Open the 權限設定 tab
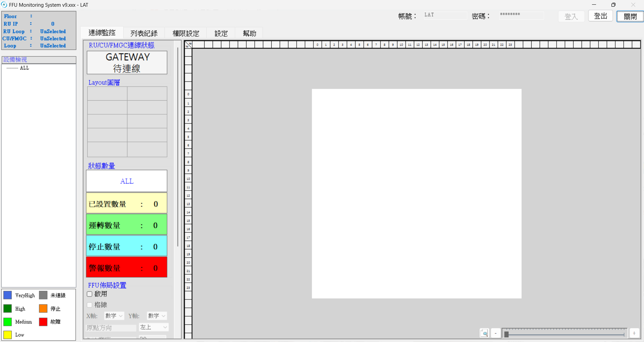Image resolution: width=644 pixels, height=342 pixels. (185, 33)
